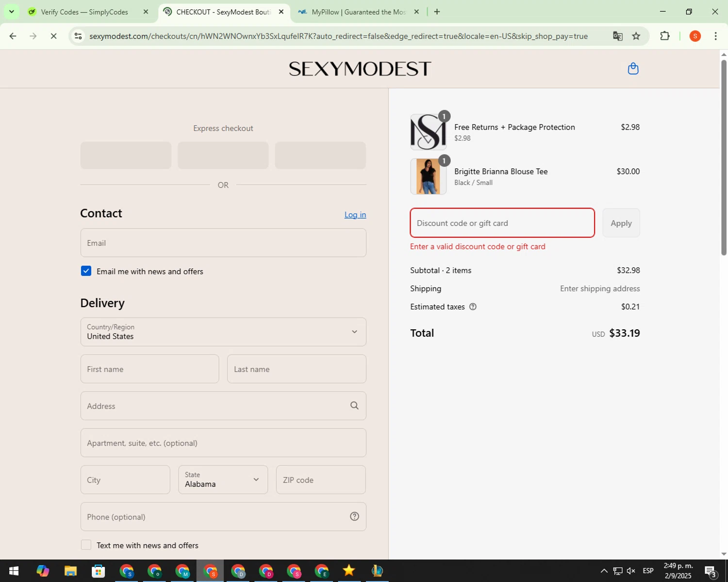Screen dimensions: 728x582
Task: Open the Chrome profile avatar S
Action: [x=695, y=36]
